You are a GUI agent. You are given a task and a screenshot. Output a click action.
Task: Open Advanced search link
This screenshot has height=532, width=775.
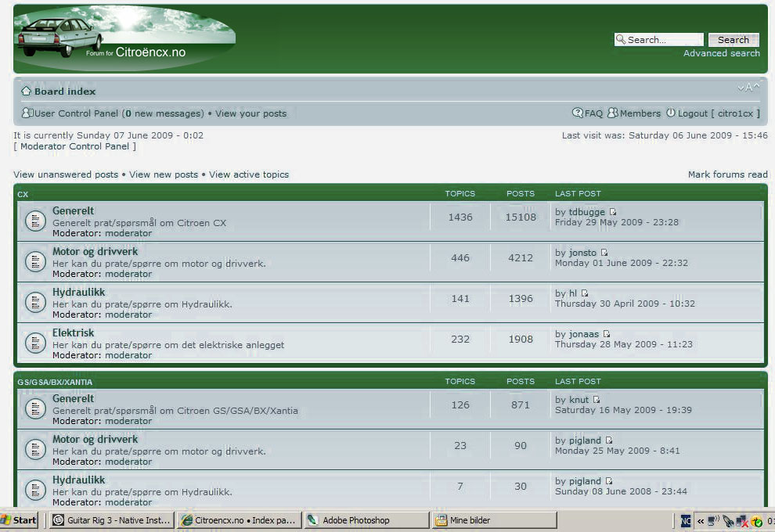tap(722, 53)
